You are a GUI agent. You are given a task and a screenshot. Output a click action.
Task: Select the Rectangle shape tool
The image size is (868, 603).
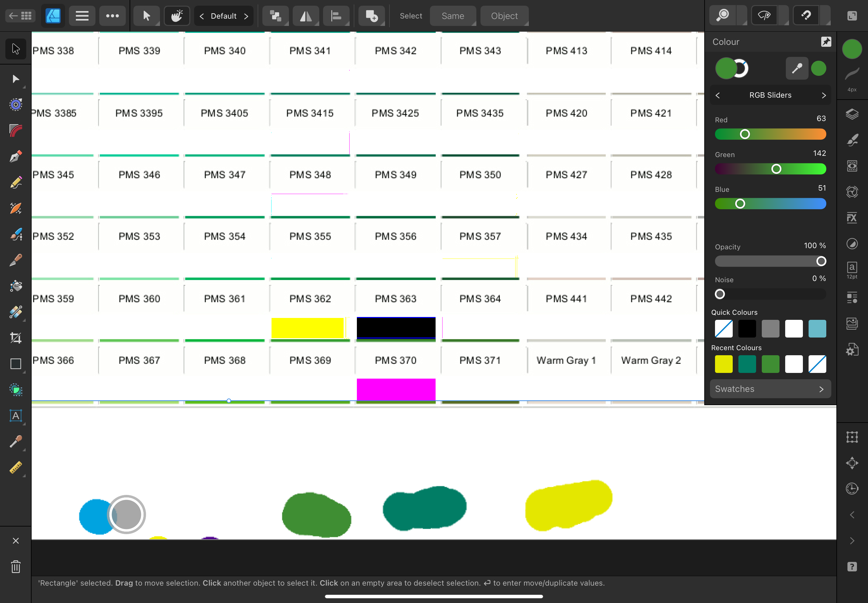(15, 364)
